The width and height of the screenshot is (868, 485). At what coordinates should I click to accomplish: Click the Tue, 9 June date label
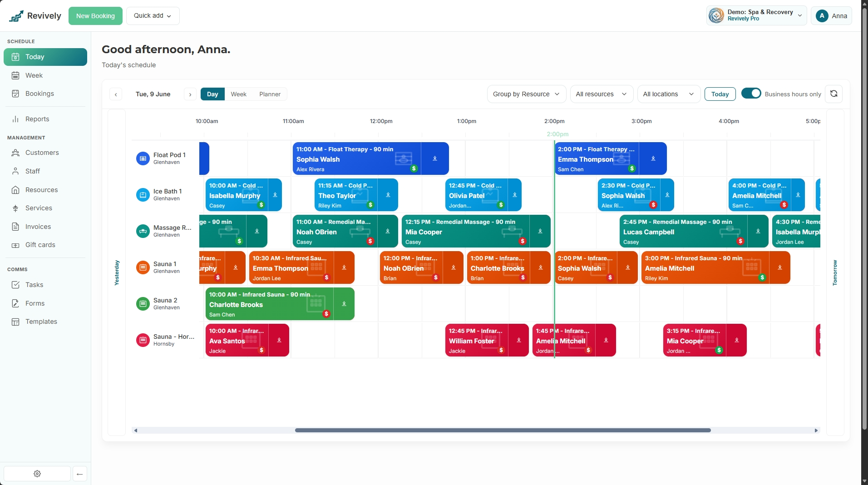[x=153, y=94]
